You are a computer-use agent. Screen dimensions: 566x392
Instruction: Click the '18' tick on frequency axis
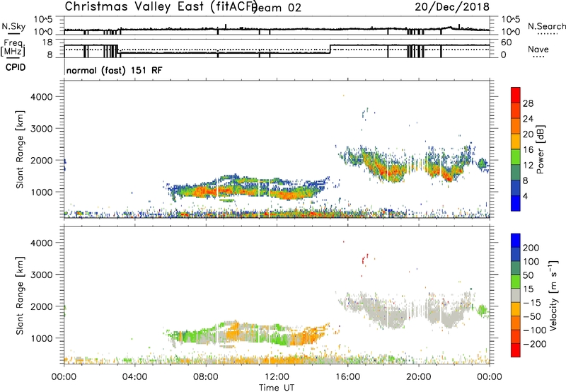(x=47, y=42)
